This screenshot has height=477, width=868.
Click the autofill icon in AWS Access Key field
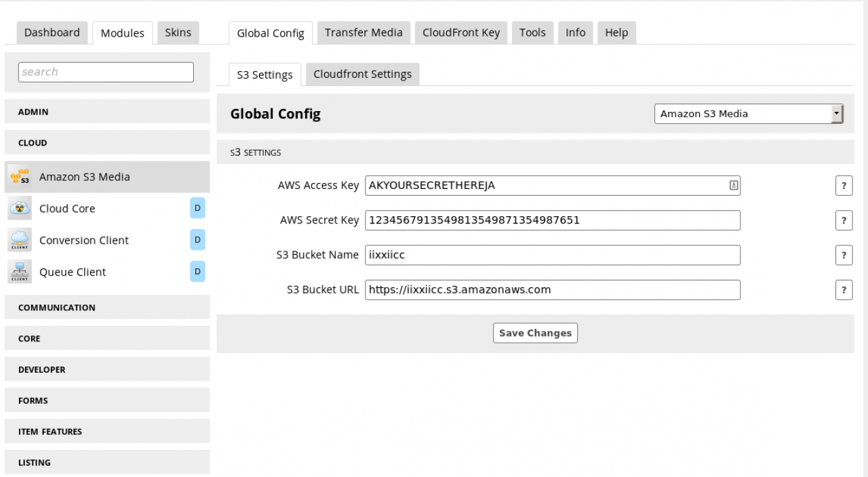click(x=733, y=186)
